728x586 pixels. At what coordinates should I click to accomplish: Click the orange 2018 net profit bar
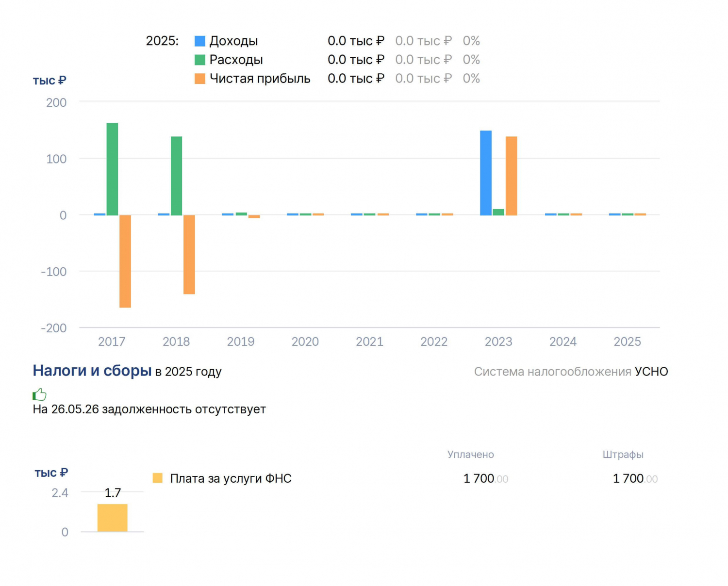pyautogui.click(x=189, y=255)
